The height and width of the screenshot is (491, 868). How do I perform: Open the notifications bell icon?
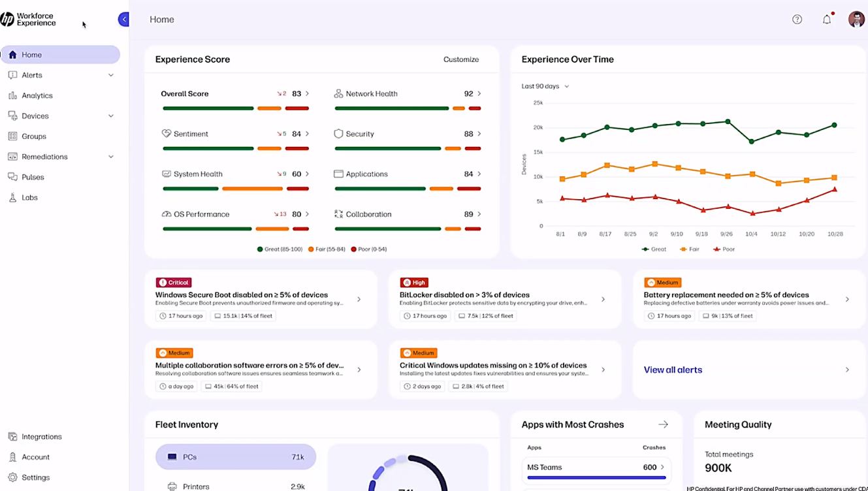click(827, 19)
